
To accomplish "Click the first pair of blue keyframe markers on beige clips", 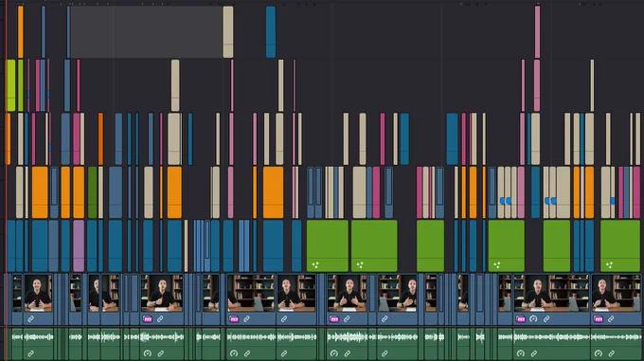I will click(x=506, y=201).
